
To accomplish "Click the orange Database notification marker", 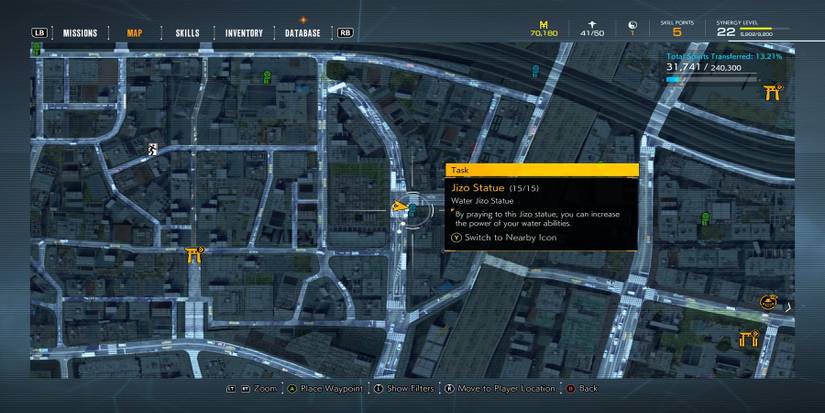I will click(303, 21).
